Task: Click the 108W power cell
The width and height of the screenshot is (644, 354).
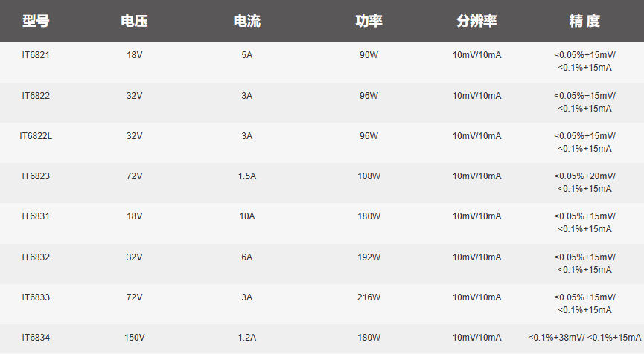Action: pos(369,176)
